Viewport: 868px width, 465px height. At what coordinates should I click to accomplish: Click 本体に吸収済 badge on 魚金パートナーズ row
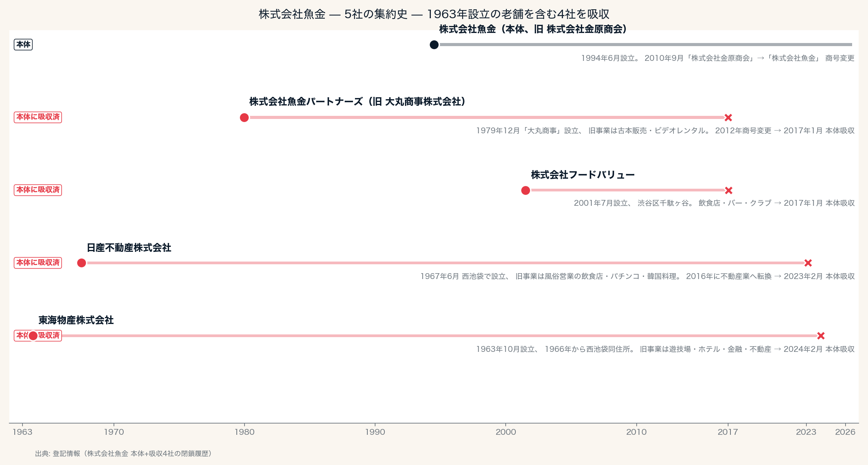tap(38, 117)
